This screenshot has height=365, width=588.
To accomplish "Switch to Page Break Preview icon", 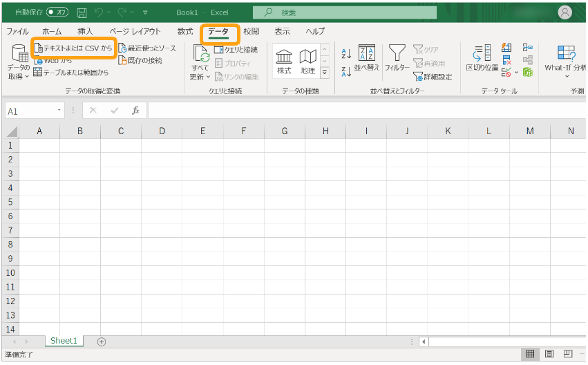I will pos(568,354).
